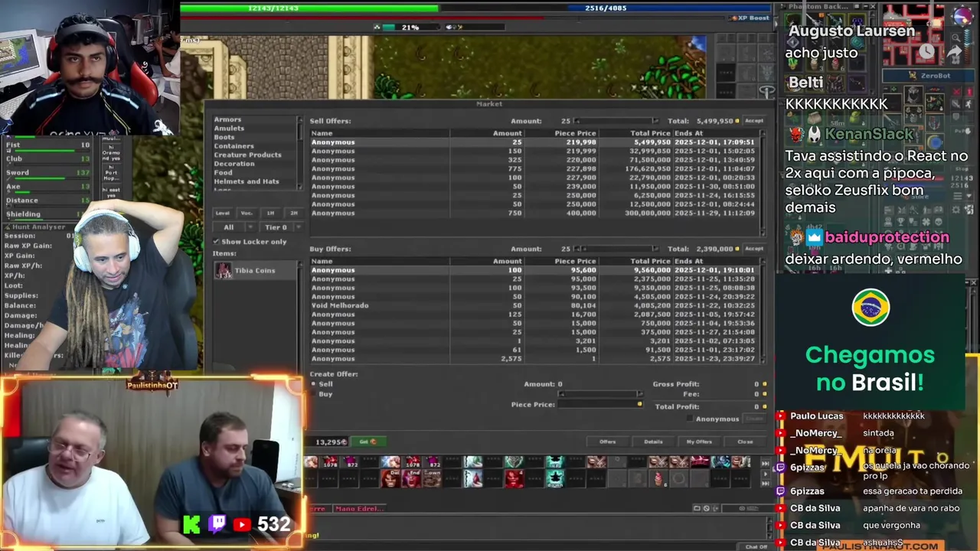Close the Market window
Screen dimensions: 980x551
tap(745, 442)
